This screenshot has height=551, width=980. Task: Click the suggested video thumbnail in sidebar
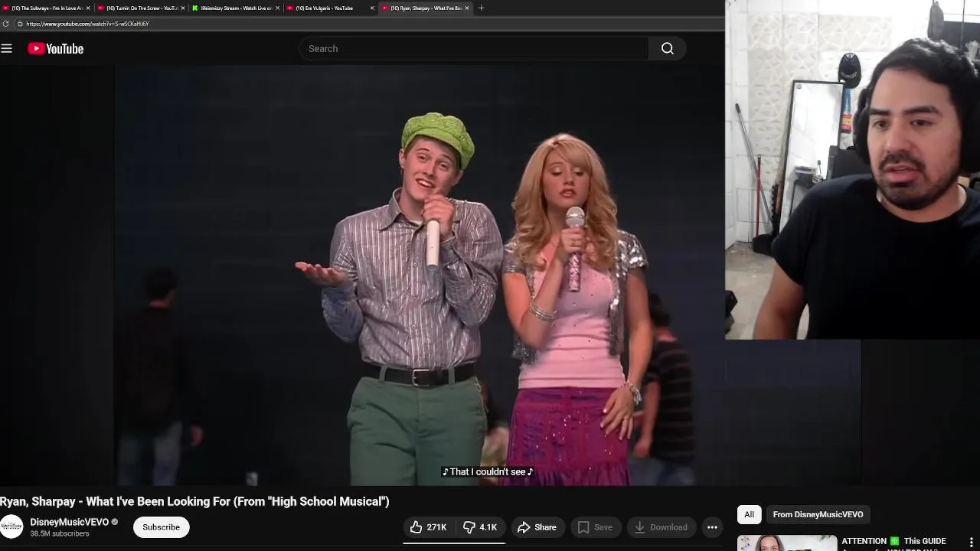pyautogui.click(x=786, y=543)
